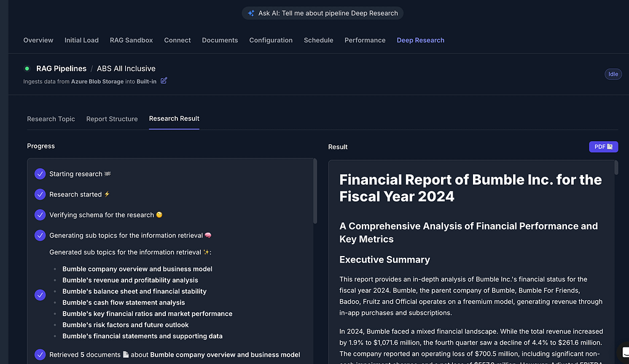This screenshot has height=364, width=629.
Task: Select 'Bumble's financial statements and supporting data'
Action: click(x=143, y=336)
